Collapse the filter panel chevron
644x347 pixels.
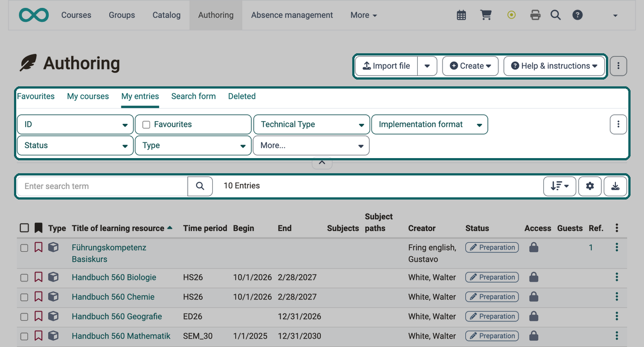[x=322, y=163]
